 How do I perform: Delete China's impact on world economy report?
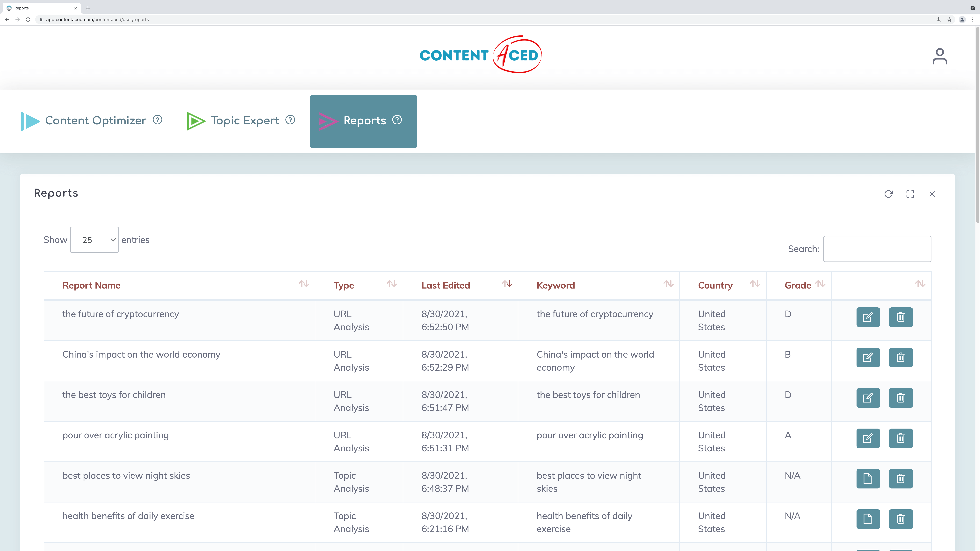coord(901,357)
